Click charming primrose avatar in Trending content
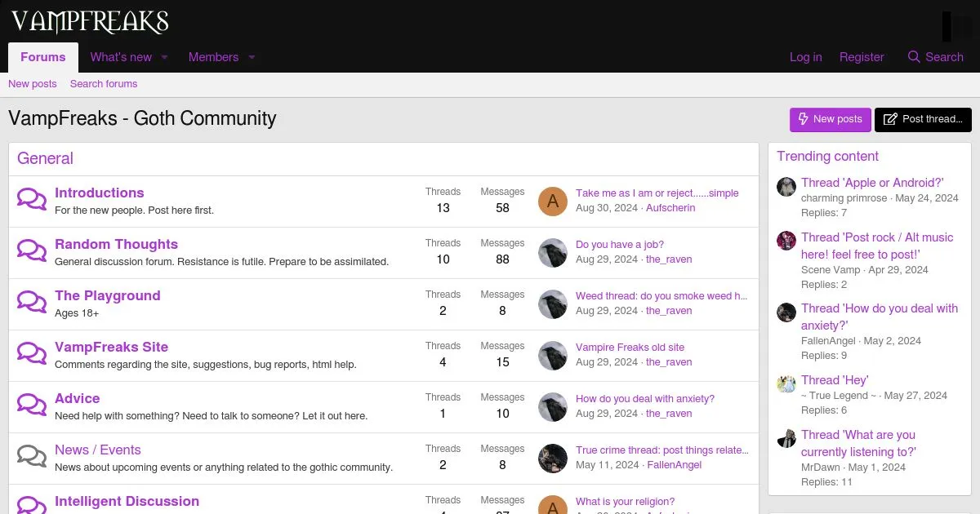 [x=786, y=186]
